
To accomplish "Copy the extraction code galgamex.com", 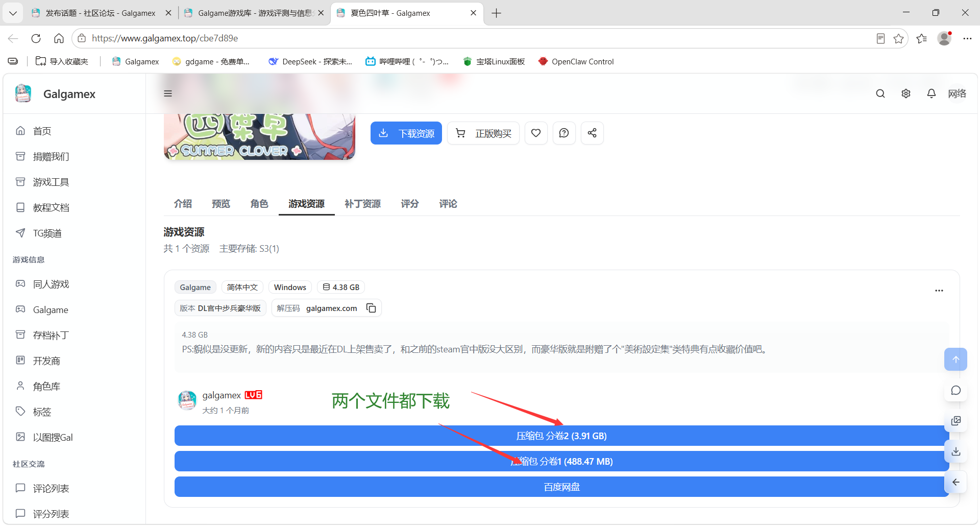I will click(x=371, y=308).
